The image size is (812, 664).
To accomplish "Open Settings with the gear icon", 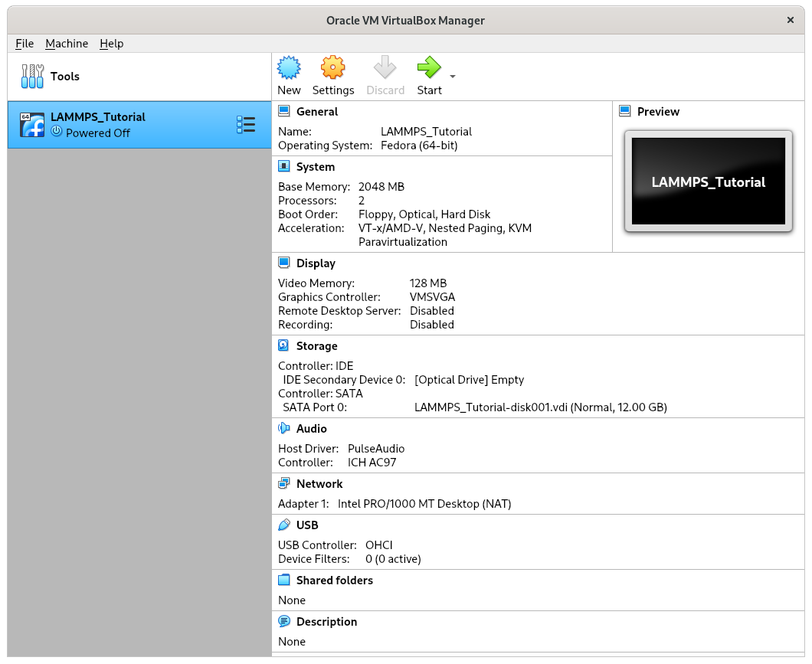I will [x=332, y=67].
